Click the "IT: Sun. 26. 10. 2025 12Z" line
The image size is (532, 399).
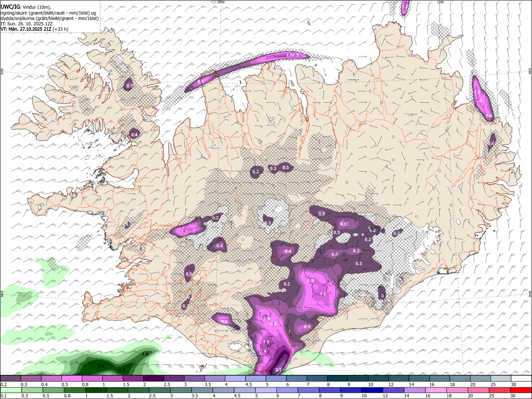(x=27, y=24)
